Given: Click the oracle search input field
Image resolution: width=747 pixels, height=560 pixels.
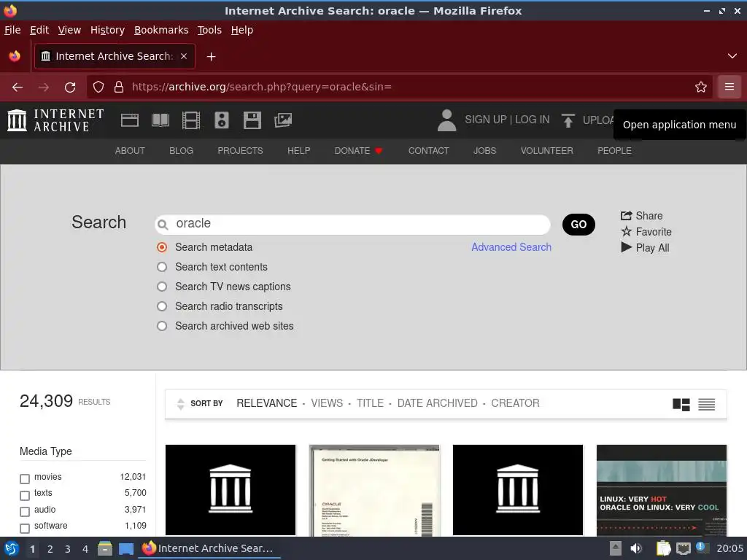Looking at the screenshot, I should point(352,224).
